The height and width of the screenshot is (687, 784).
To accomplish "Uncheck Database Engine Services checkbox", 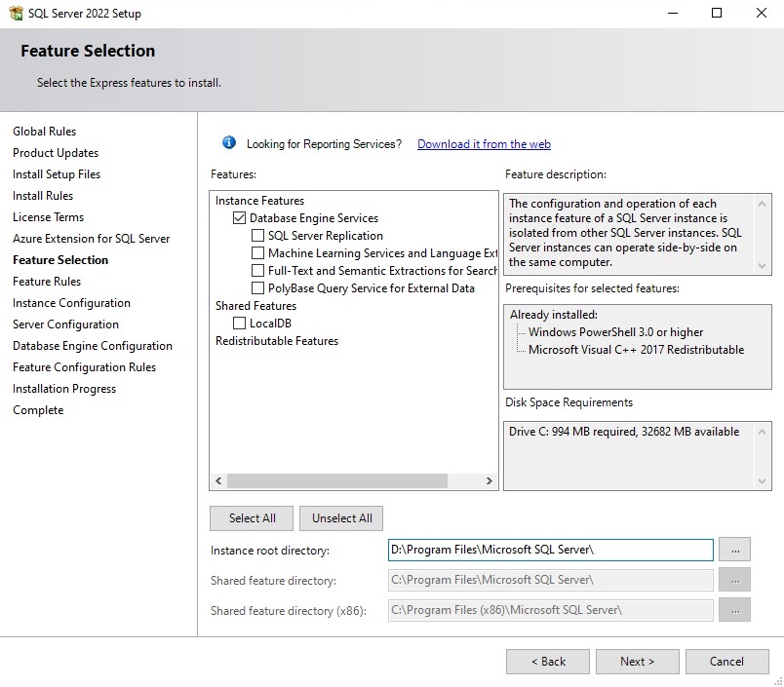I will [x=240, y=218].
